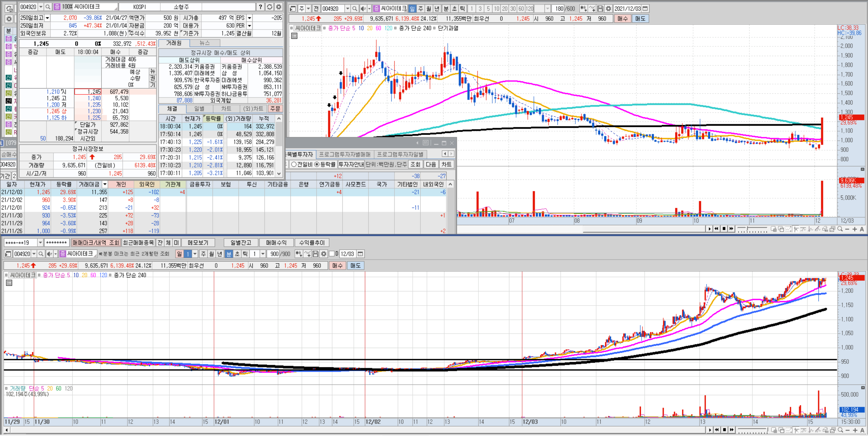Viewport: 868px width, 436px height.
Task: Toggle 틱 tick period in minute chart
Action: click(245, 254)
